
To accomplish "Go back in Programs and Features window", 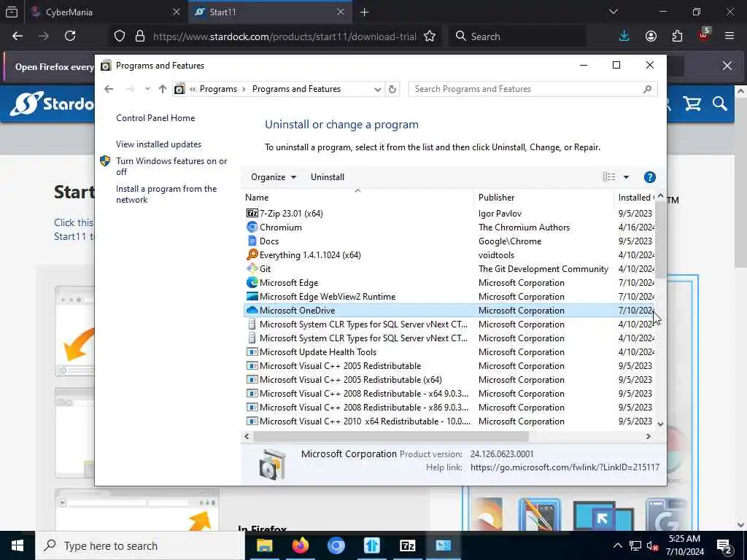I will pyautogui.click(x=109, y=89).
